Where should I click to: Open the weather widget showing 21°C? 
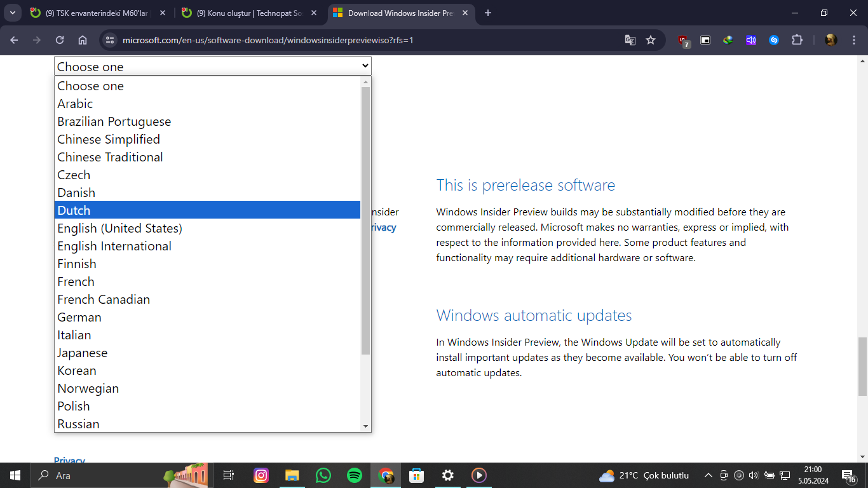(x=644, y=475)
